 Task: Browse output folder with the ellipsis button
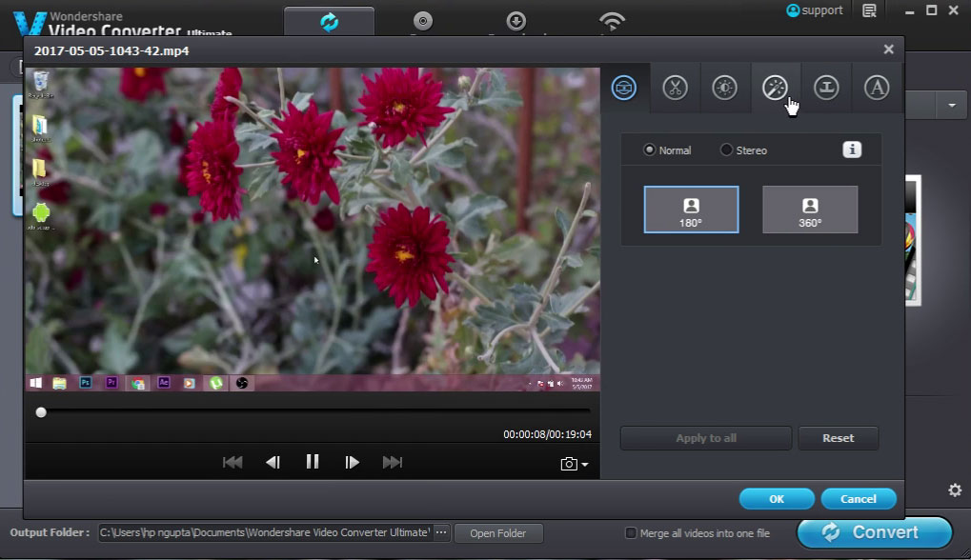(x=442, y=533)
